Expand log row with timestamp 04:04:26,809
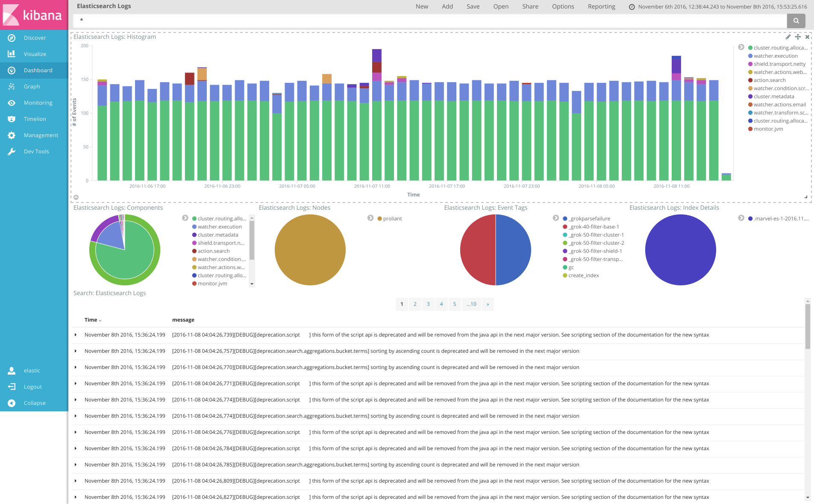 coord(76,481)
